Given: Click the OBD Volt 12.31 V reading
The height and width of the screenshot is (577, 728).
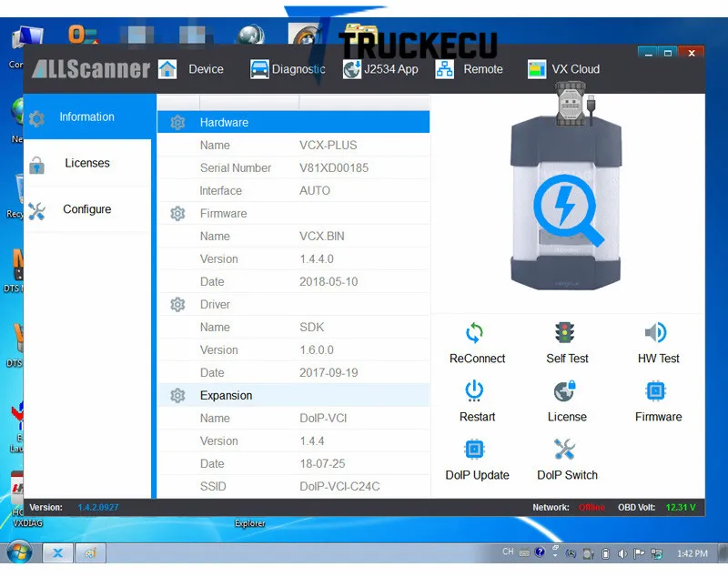Looking at the screenshot, I should 681,507.
